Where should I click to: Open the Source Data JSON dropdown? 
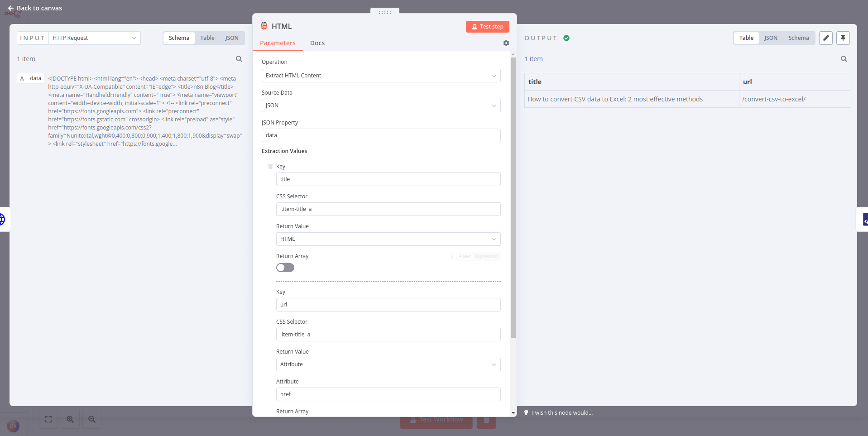(x=381, y=105)
